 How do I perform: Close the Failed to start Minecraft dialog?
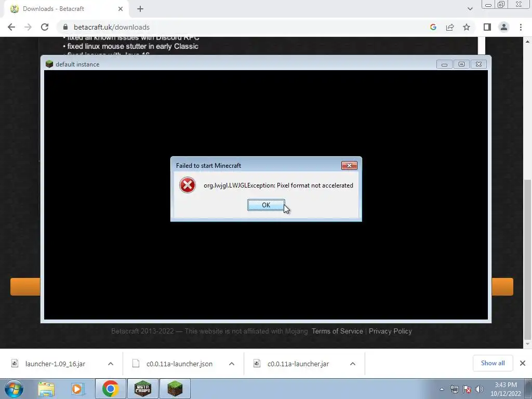point(349,165)
